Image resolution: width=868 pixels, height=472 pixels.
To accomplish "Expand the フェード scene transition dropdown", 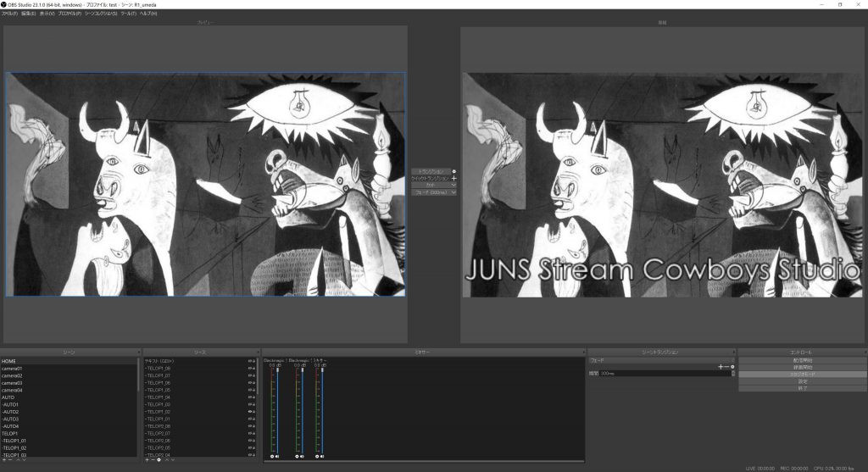I will [661, 360].
